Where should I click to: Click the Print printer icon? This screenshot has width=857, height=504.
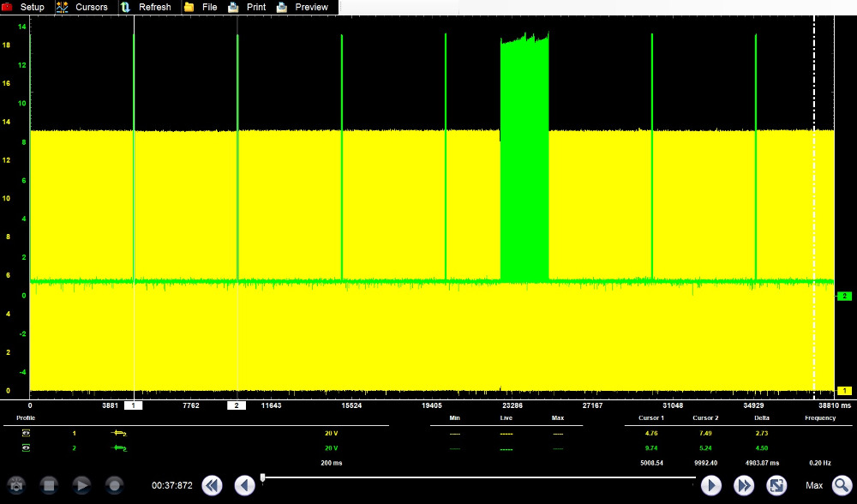click(x=233, y=7)
